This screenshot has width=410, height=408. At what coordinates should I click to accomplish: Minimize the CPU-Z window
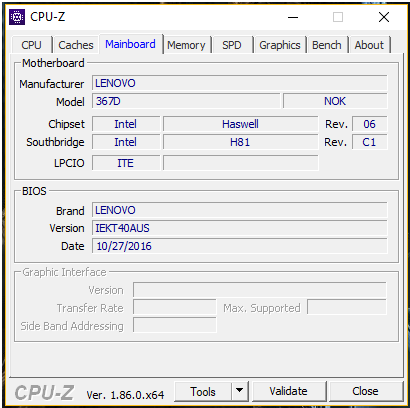tap(293, 17)
